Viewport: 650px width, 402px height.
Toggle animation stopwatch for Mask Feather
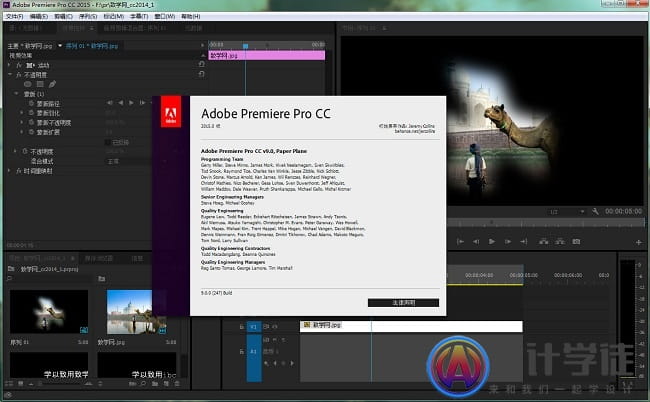tap(31, 113)
